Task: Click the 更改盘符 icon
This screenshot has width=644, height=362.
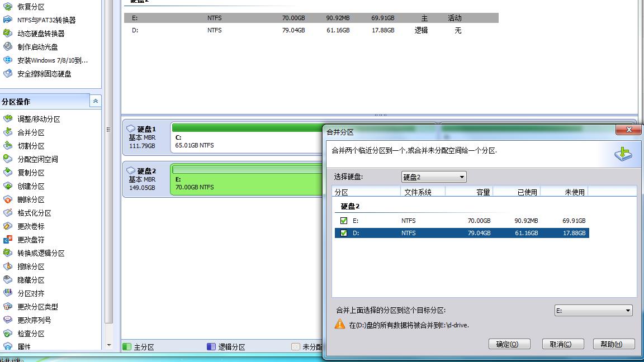Action: click(x=8, y=240)
